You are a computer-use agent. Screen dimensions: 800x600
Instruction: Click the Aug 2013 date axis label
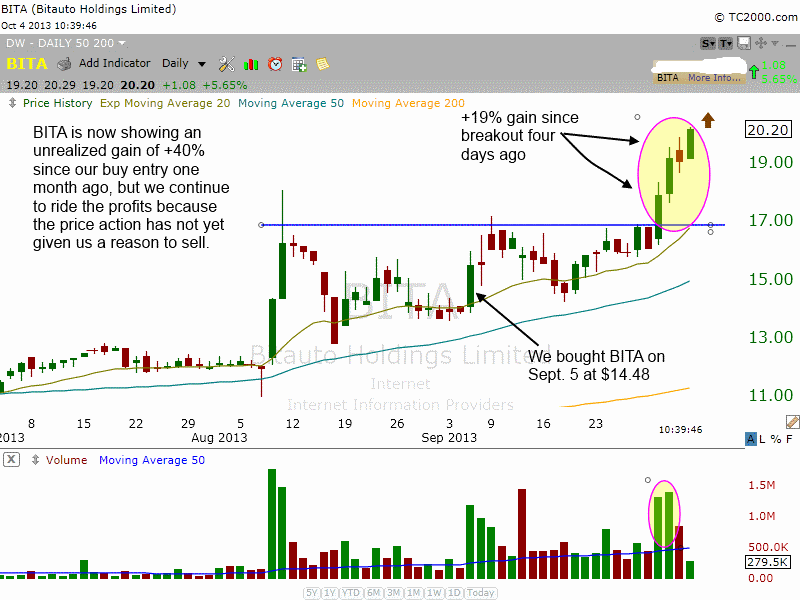point(219,438)
